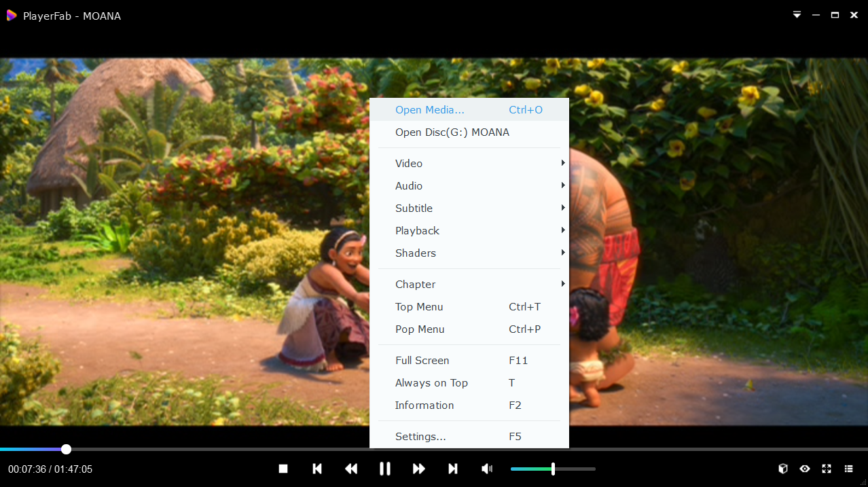Screen dimensions: 868x487
Task: Enter full screen via bottom bar icon
Action: pyautogui.click(x=827, y=469)
